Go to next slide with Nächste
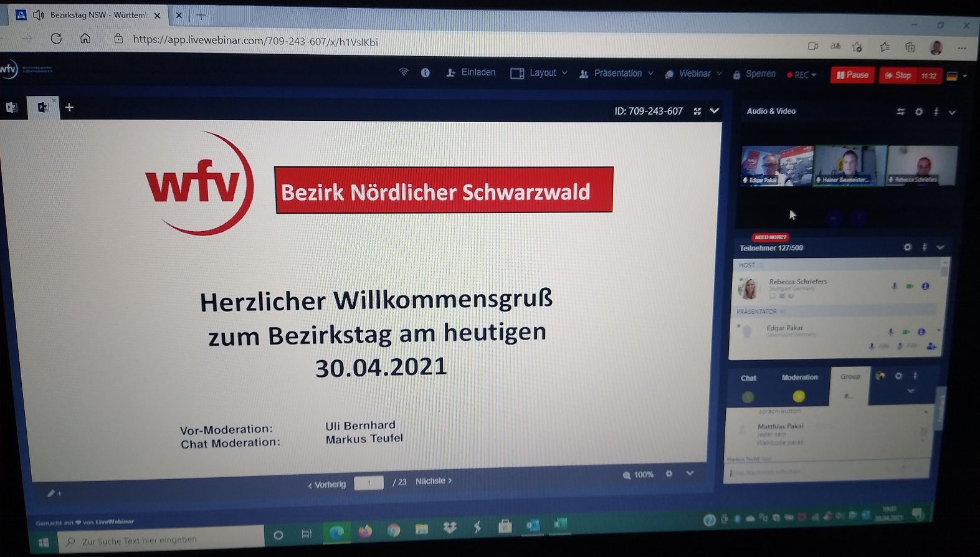Image resolution: width=980 pixels, height=557 pixels. point(433,481)
